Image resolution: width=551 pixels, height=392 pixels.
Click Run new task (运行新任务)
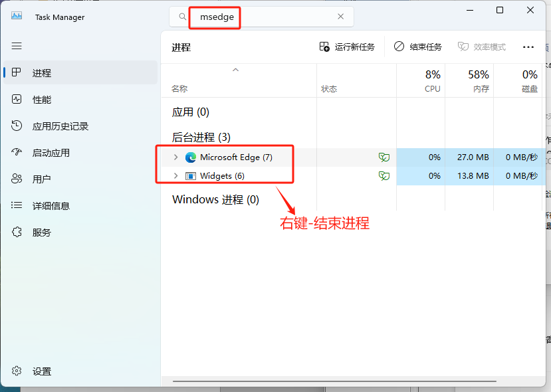[347, 47]
